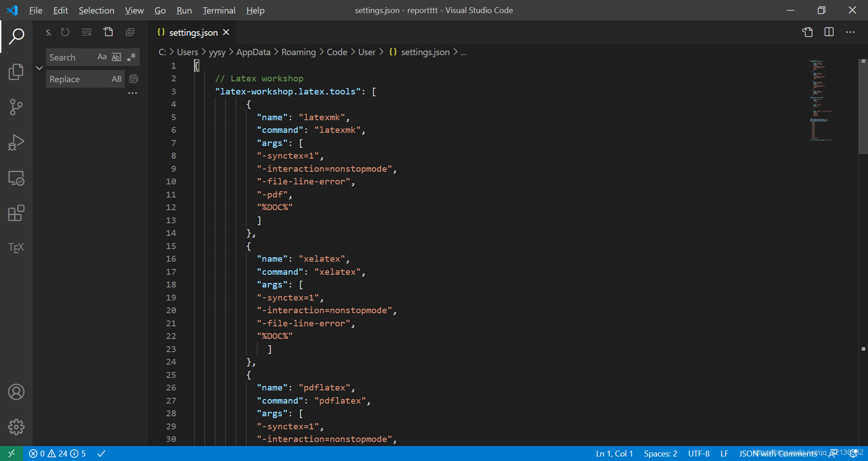
Task: Click Refresh search results icon
Action: tap(65, 32)
